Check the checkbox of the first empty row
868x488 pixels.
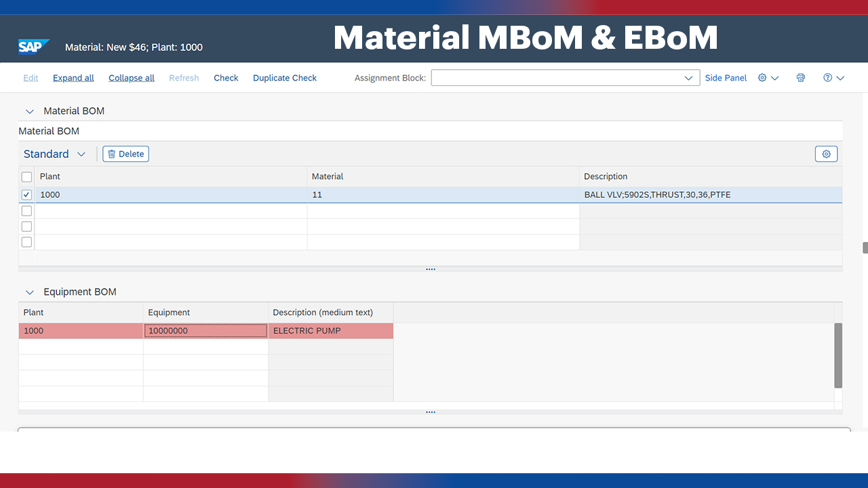[26, 210]
